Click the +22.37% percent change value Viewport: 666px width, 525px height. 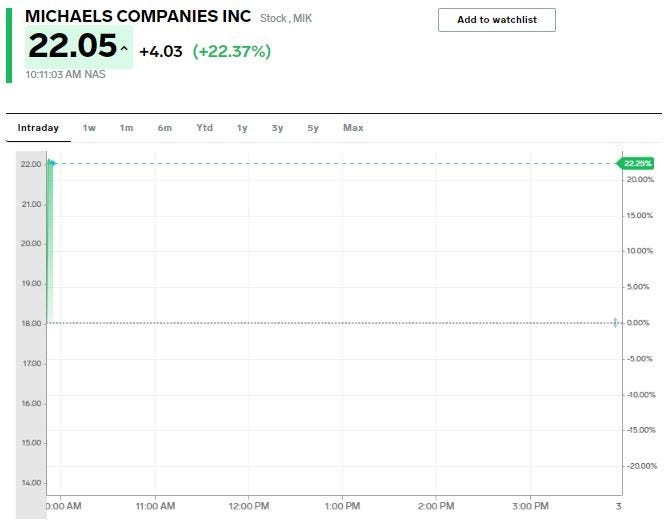pyautogui.click(x=231, y=51)
